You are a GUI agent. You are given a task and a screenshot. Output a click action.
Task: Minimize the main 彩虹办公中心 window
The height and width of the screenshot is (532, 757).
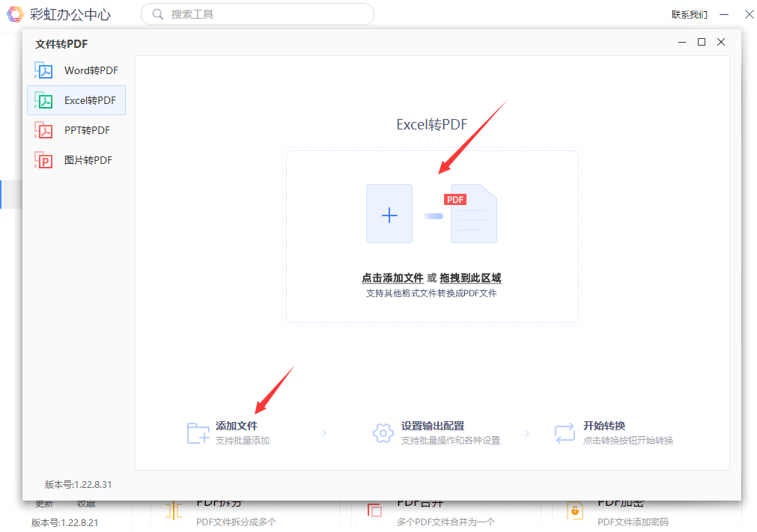click(x=724, y=14)
